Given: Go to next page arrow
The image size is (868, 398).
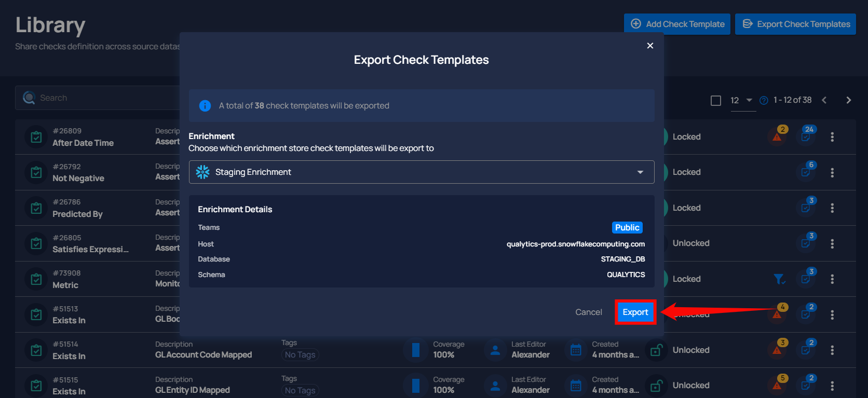Looking at the screenshot, I should click(849, 100).
